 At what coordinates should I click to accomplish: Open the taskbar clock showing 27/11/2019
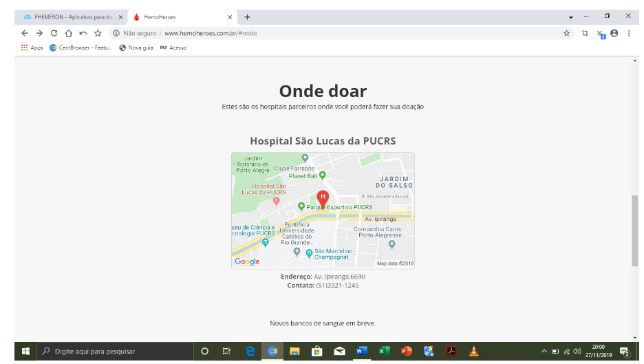599,351
